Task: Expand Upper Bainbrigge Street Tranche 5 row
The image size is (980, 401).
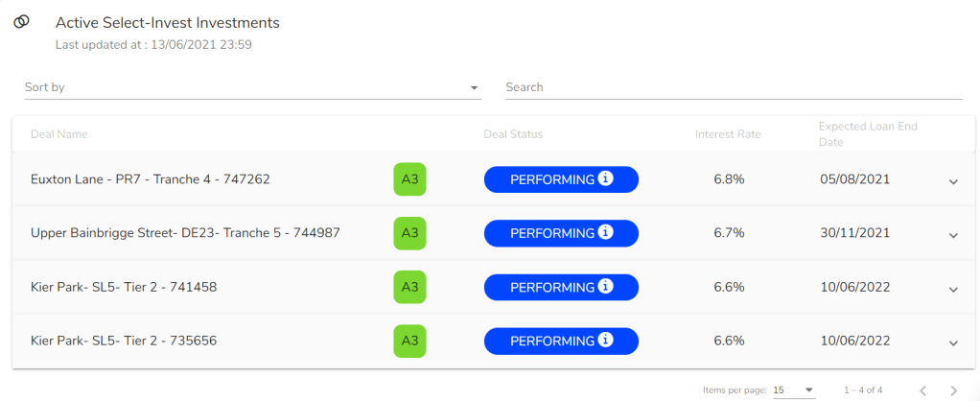Action: tap(953, 235)
